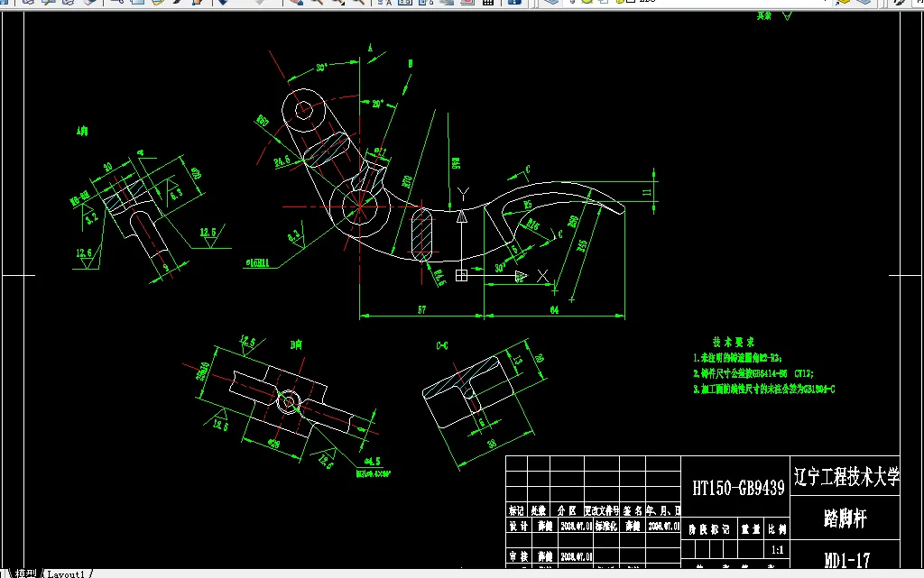Select the C-C section label
The image size is (924, 578).
click(x=442, y=345)
